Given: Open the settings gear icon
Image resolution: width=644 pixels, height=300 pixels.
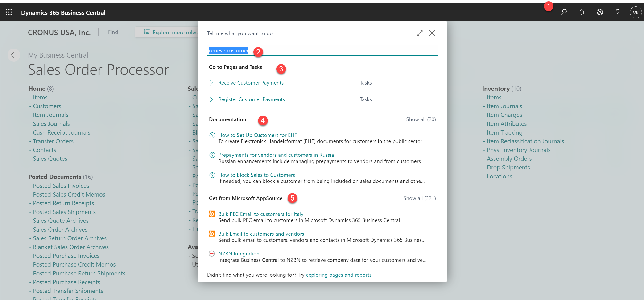Looking at the screenshot, I should tap(599, 12).
